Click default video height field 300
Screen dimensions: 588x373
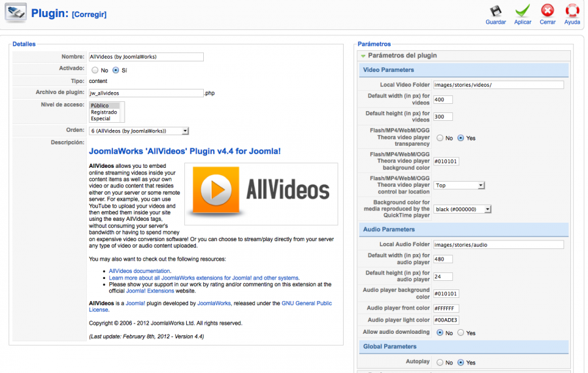pyautogui.click(x=443, y=116)
